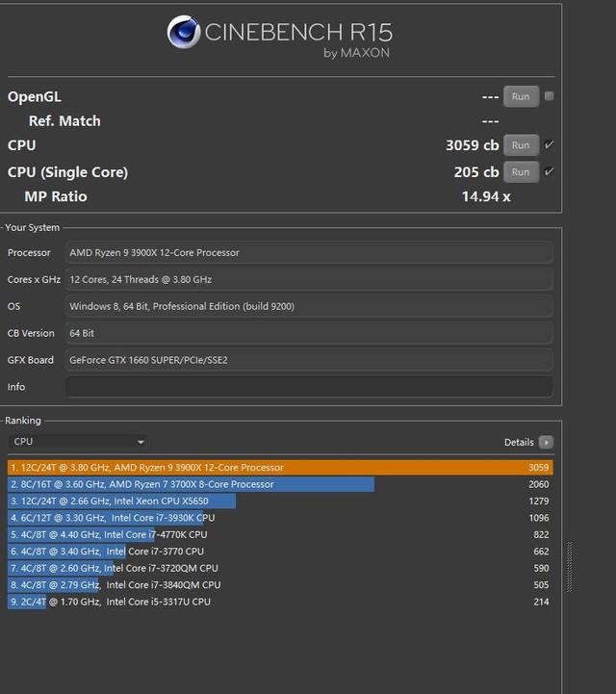Select Ryzen 9 3900X ranking row

pyautogui.click(x=280, y=468)
